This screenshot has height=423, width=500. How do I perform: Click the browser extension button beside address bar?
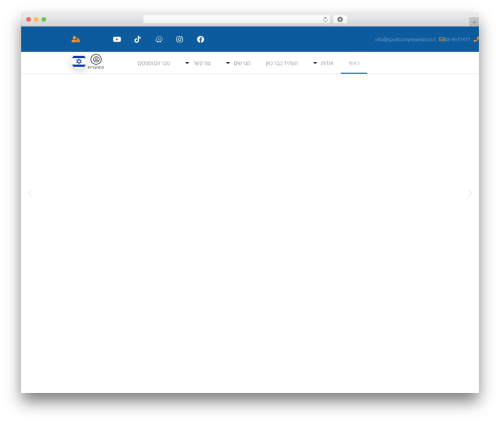[340, 19]
